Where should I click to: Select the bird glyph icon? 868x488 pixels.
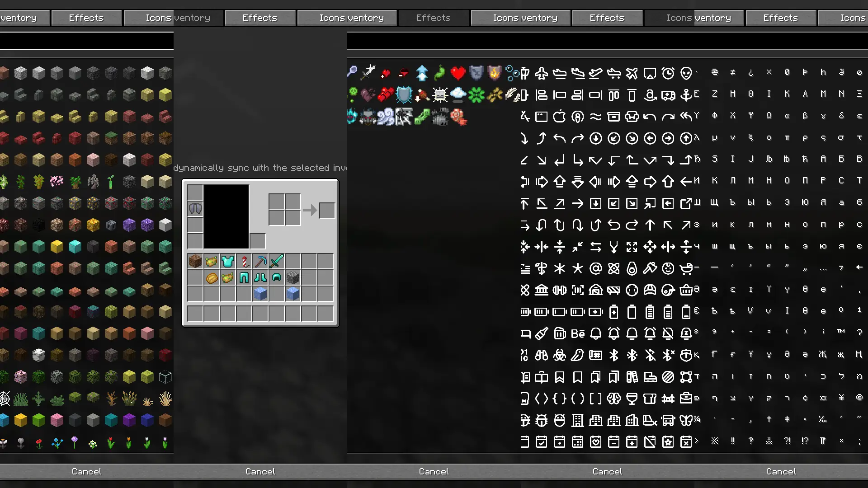pos(577,355)
